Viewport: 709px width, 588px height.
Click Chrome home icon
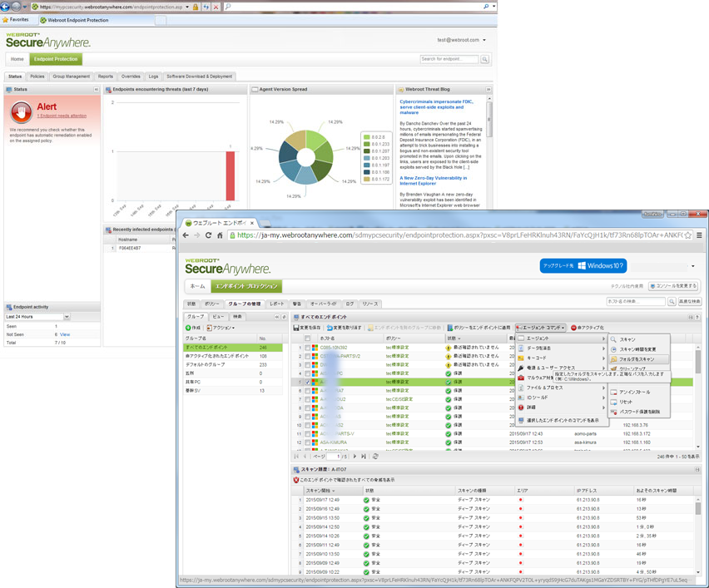pos(220,235)
